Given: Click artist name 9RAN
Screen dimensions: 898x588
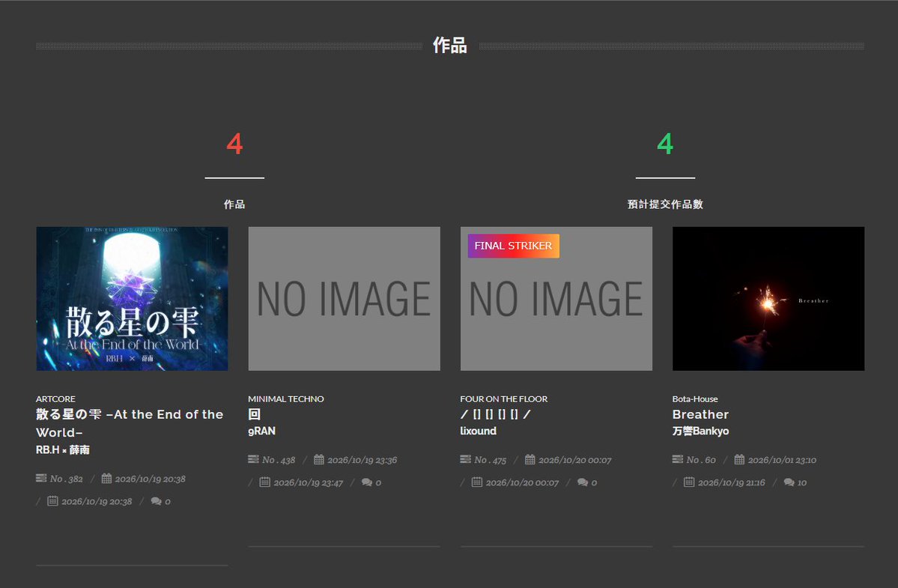Looking at the screenshot, I should click(261, 431).
